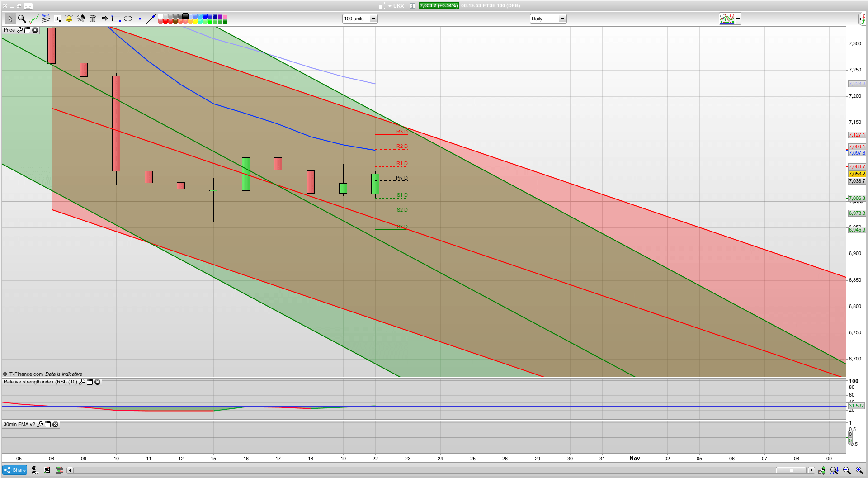Toggle maximize on the Price panel

27,30
